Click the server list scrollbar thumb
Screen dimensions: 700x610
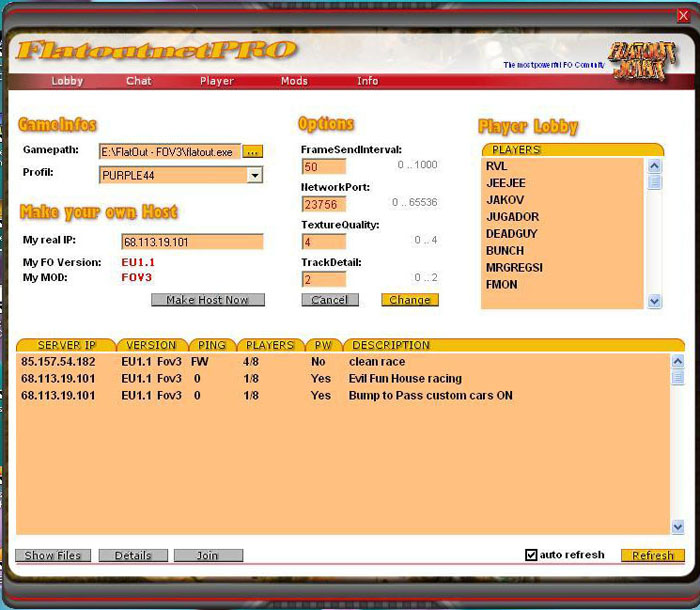point(678,377)
